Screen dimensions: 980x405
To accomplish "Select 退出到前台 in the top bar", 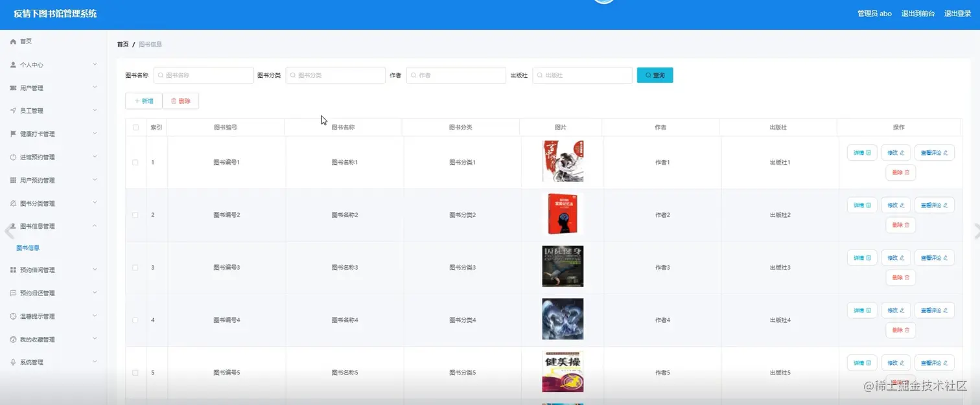I will tap(918, 13).
